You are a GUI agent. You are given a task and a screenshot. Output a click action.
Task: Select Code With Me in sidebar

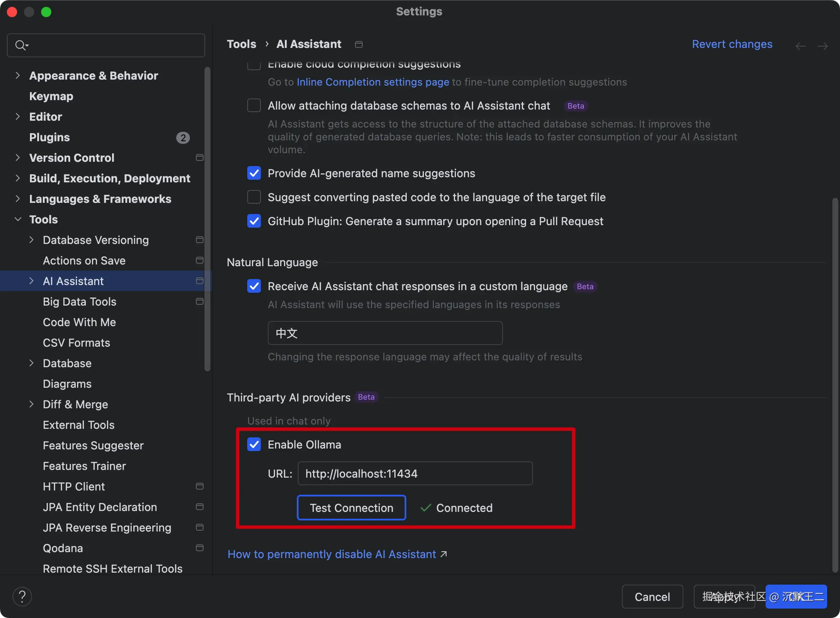pos(79,322)
